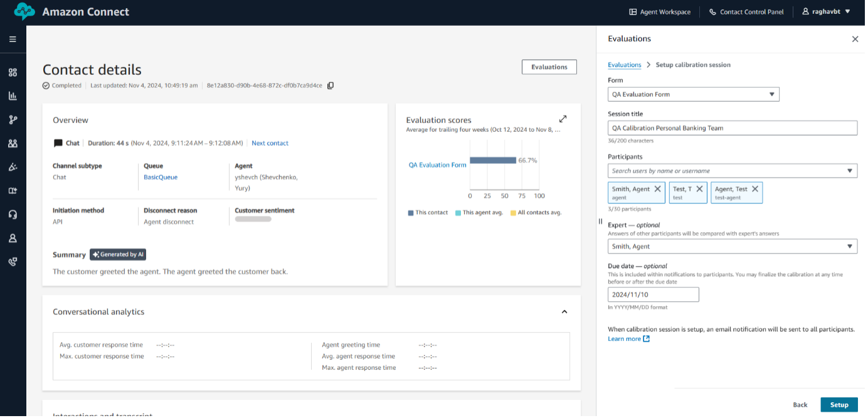
Task: Open the Expert dropdown showing Smith, Agent
Action: point(732,247)
